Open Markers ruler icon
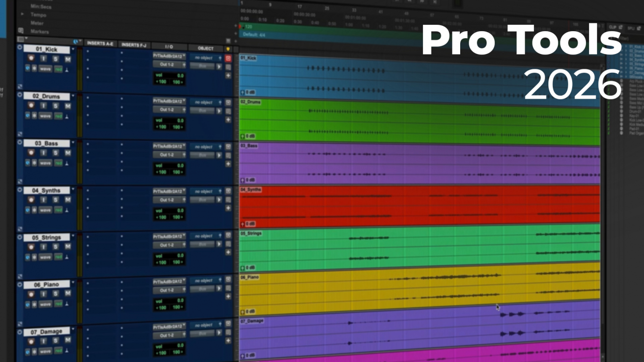 tap(21, 31)
